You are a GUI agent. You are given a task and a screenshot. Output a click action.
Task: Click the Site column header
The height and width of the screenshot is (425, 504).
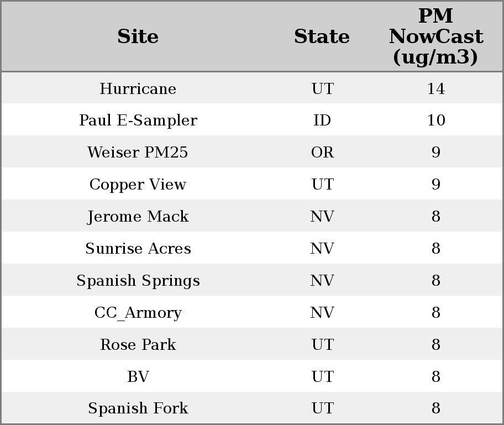138,36
